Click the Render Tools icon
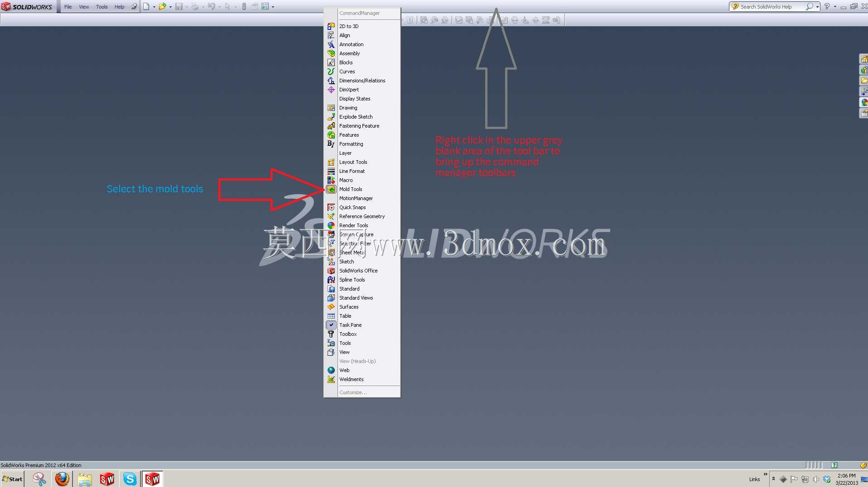Screen dimensions: 868x487 point(331,225)
